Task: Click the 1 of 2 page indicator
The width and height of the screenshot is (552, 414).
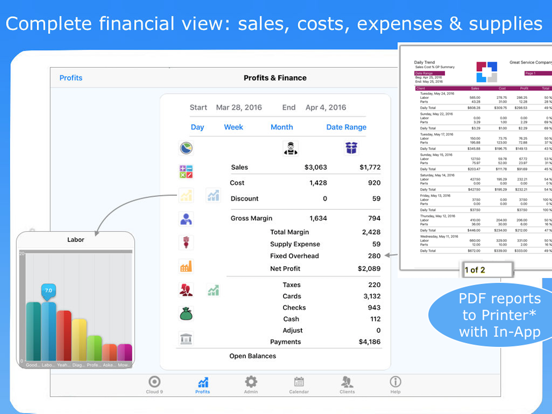Action: pos(487,270)
